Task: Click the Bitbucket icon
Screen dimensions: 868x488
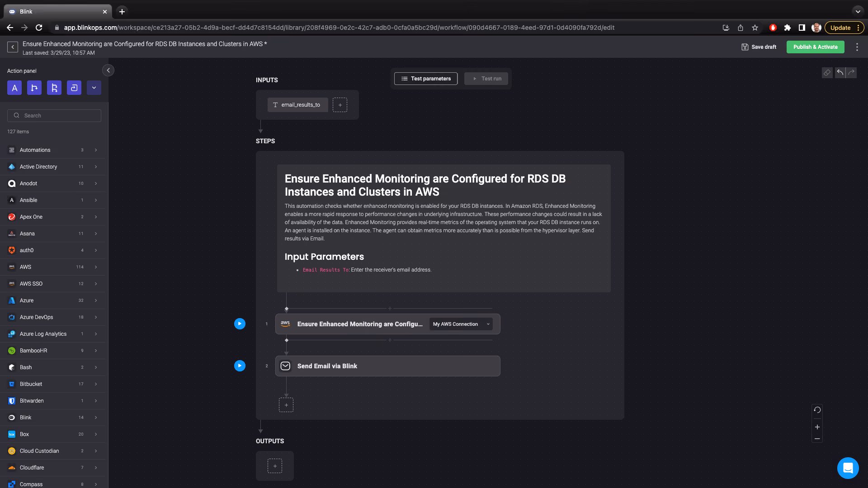Action: [x=12, y=384]
